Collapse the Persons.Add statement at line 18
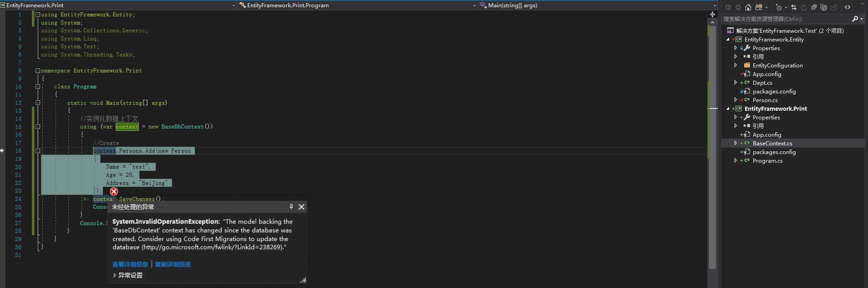 click(x=38, y=151)
